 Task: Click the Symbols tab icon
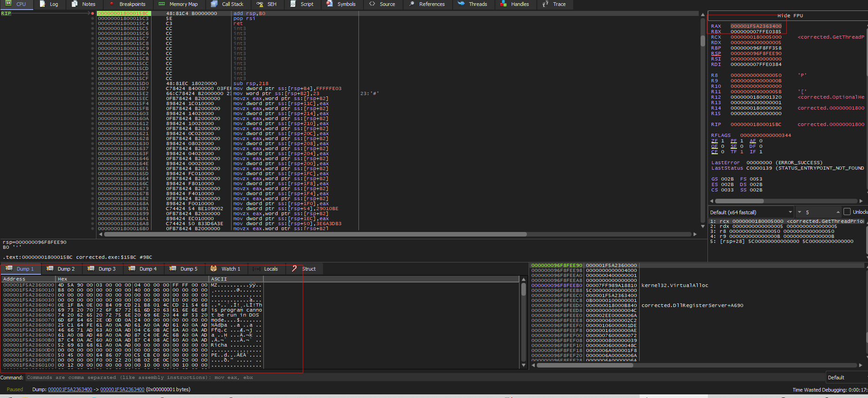click(330, 4)
